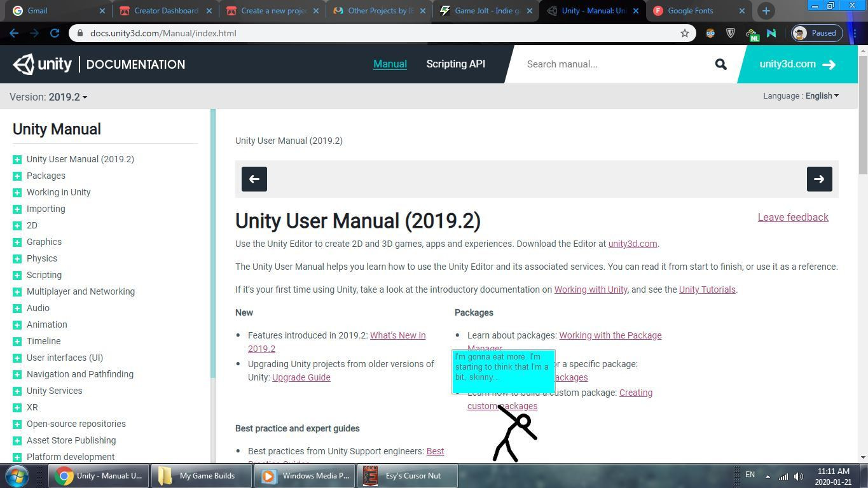
Task: Click the volume icon in system tray
Action: pos(799,476)
